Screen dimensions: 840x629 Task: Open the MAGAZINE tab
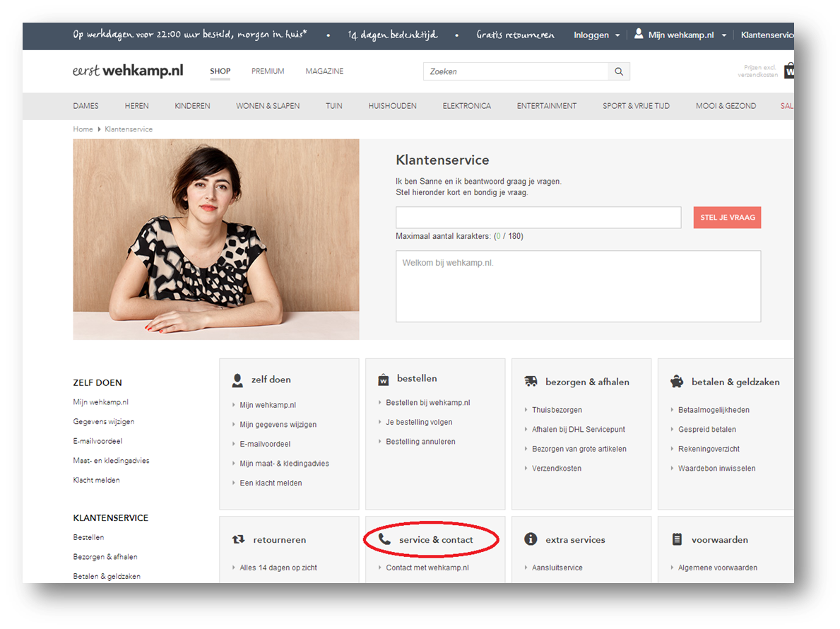tap(325, 71)
